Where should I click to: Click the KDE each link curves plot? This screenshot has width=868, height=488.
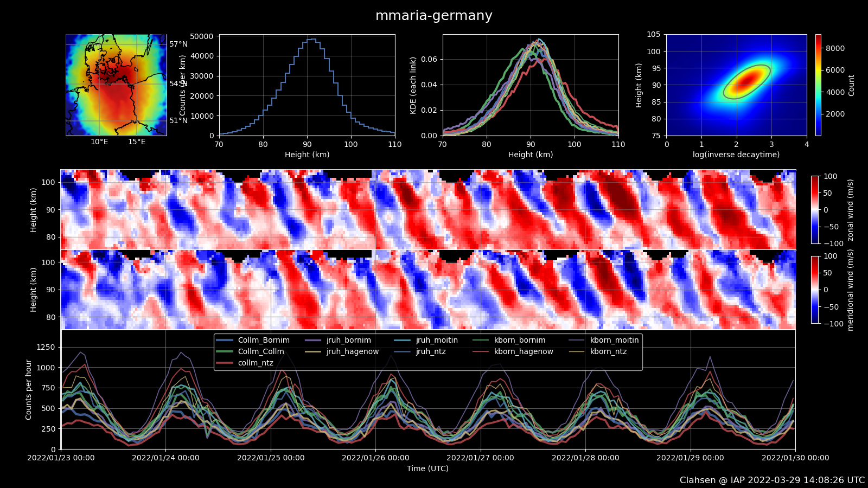point(531,85)
